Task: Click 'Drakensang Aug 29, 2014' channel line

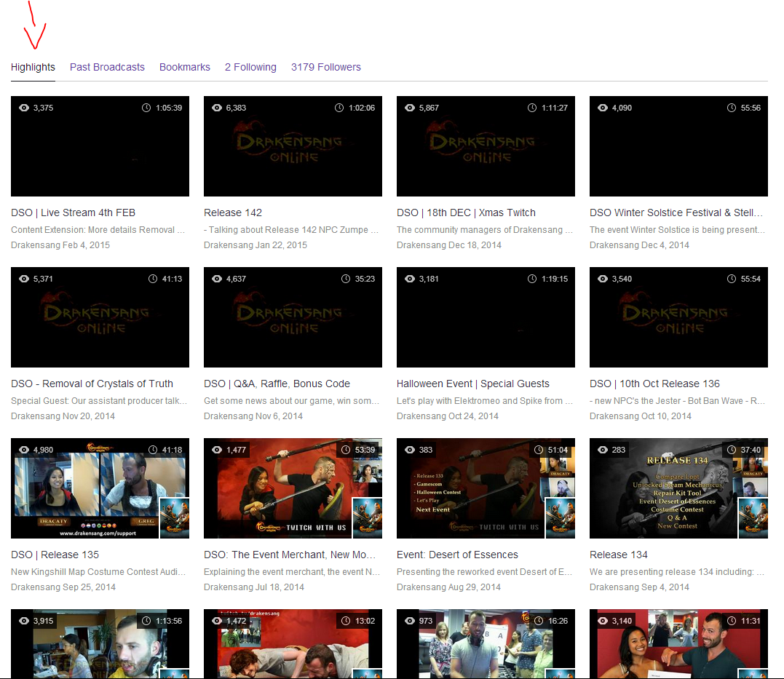Action: click(x=449, y=587)
